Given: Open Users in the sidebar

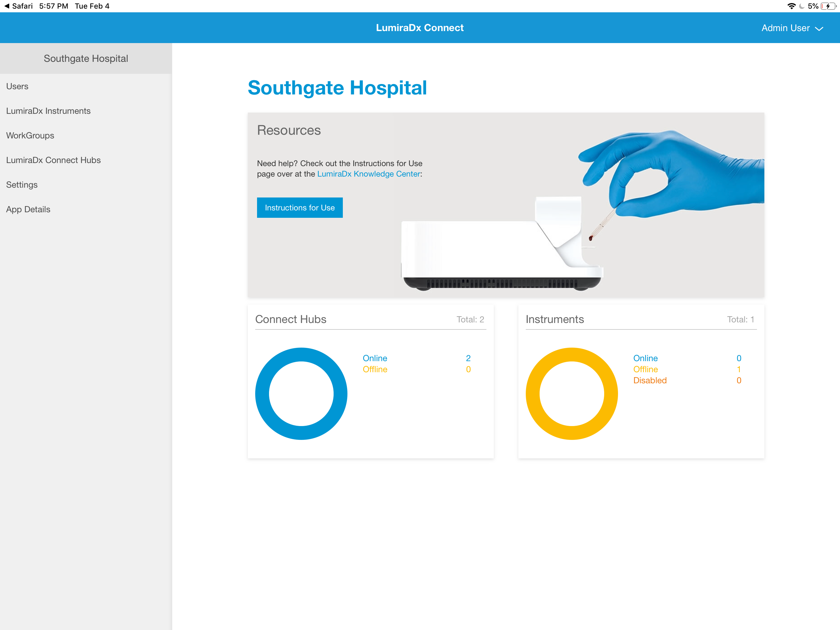Looking at the screenshot, I should (x=86, y=86).
